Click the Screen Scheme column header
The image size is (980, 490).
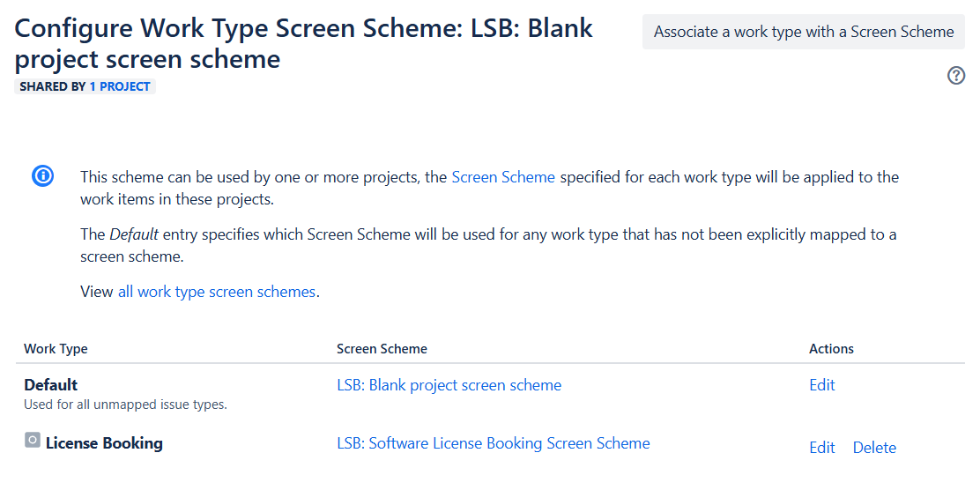click(382, 349)
